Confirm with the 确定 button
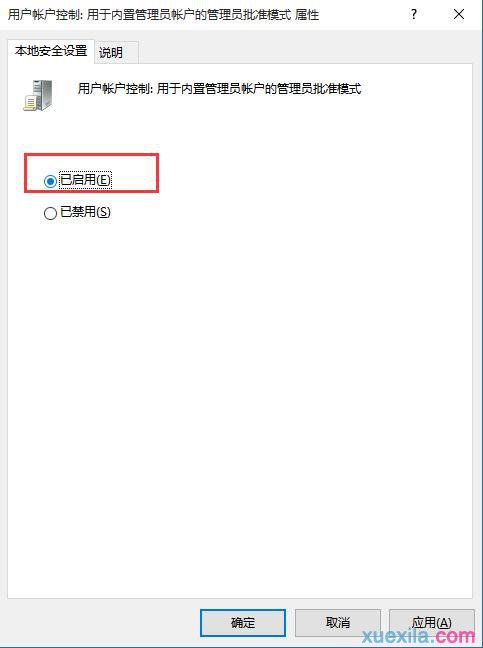The image size is (483, 648). (x=243, y=622)
